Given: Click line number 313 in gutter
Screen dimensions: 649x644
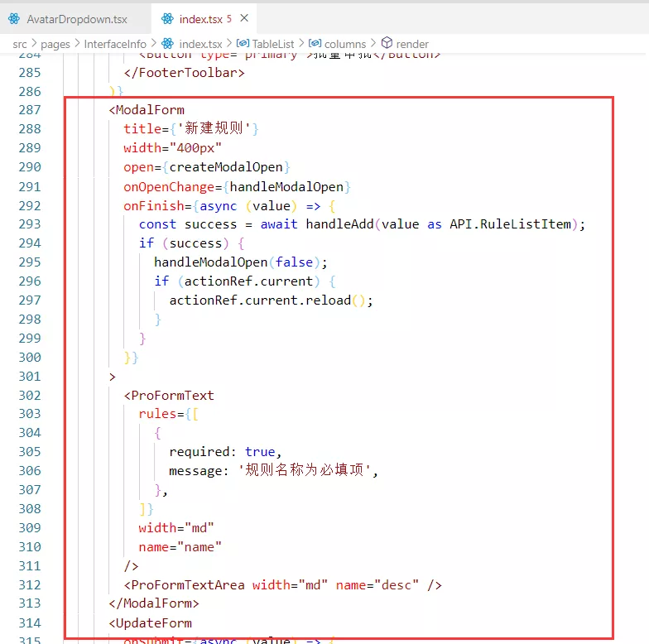Looking at the screenshot, I should tap(30, 603).
